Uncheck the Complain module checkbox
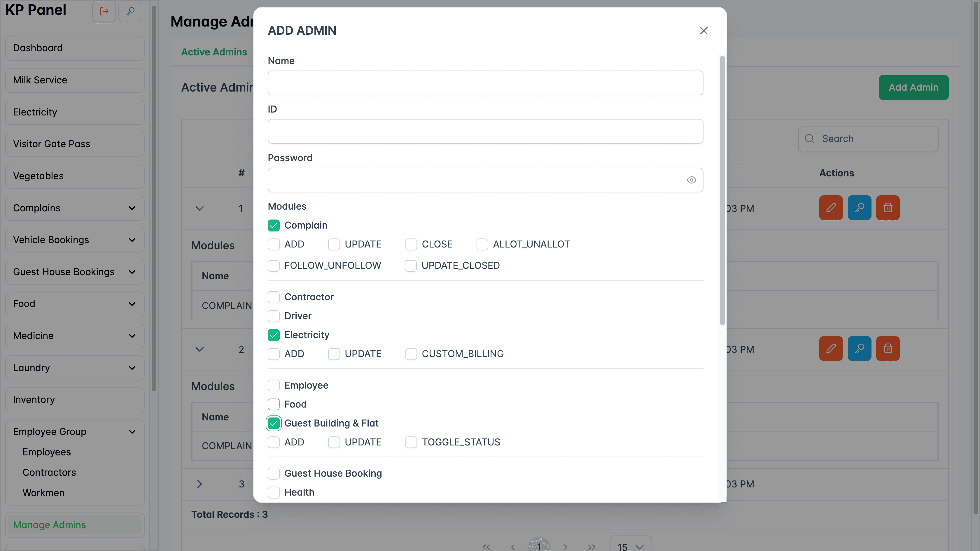980x551 pixels. coord(274,225)
